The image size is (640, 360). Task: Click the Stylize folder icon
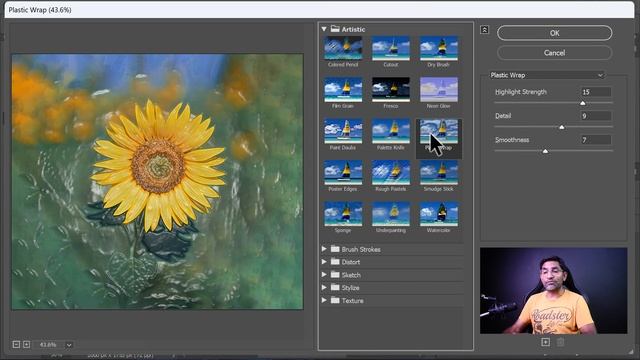pyautogui.click(x=335, y=287)
